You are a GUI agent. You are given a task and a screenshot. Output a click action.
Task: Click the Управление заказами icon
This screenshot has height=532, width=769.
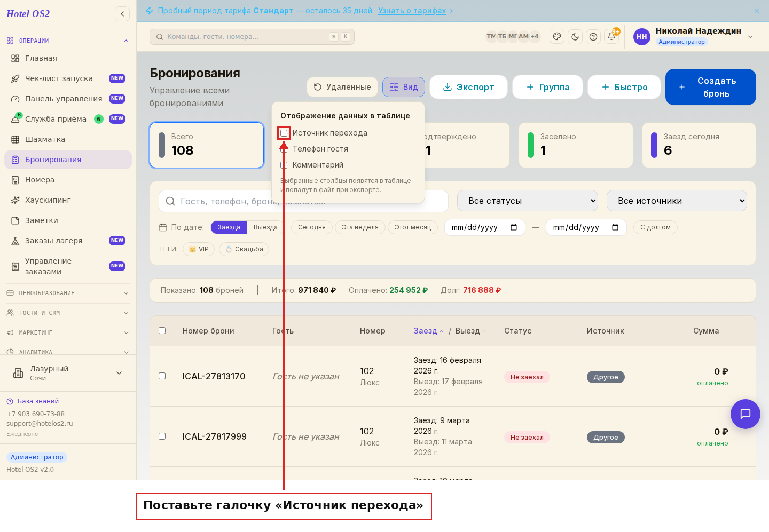click(x=15, y=266)
